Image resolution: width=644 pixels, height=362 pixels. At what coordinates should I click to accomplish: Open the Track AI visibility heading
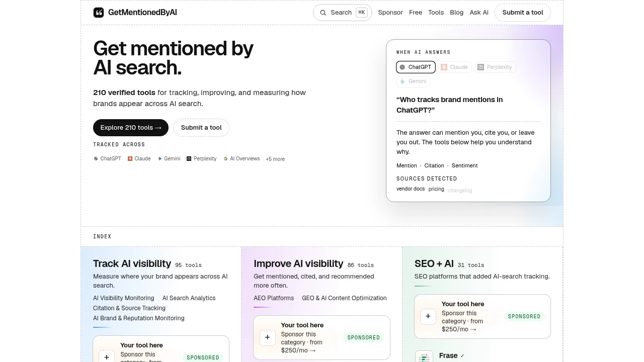point(132,263)
